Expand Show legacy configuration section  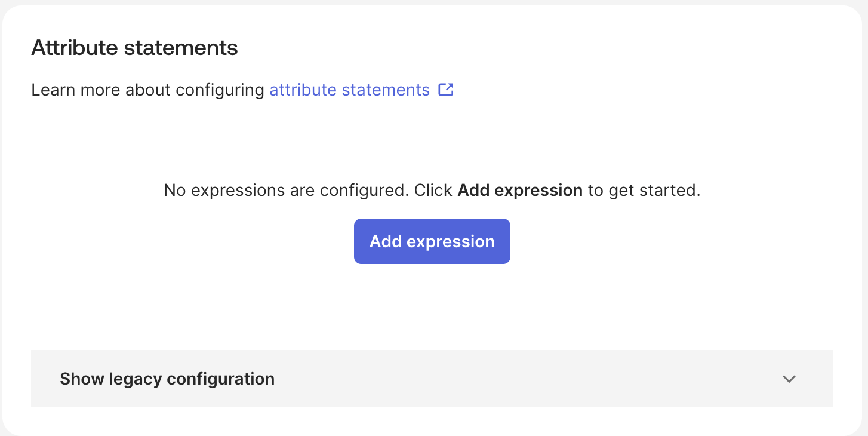[432, 379]
